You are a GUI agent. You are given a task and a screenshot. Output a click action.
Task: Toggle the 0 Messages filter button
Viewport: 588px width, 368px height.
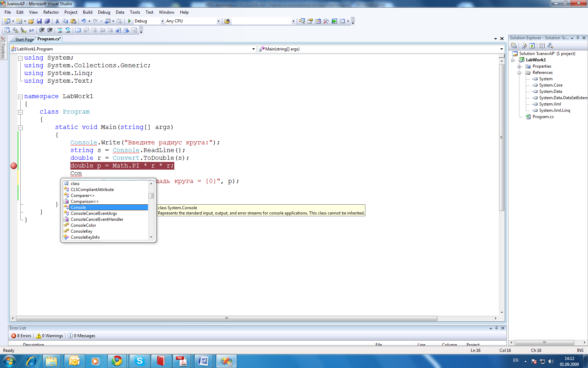82,336
